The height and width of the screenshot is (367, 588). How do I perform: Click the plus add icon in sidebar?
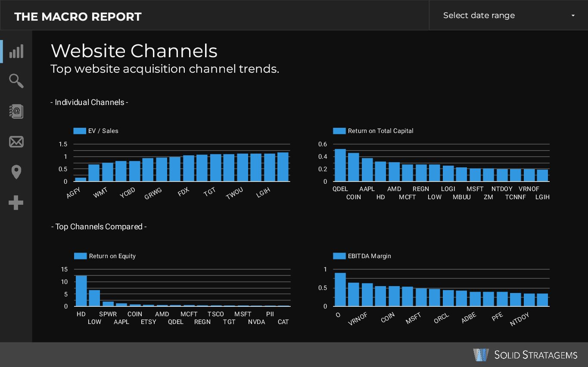16,203
